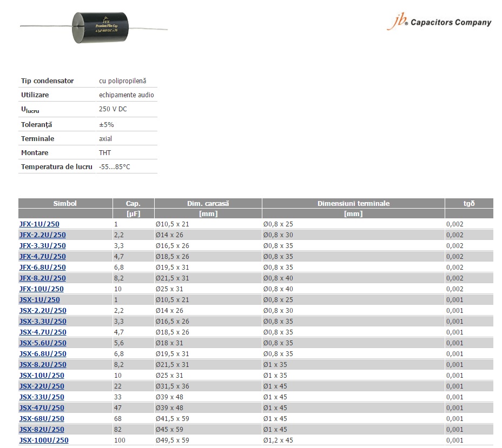Screen dimensions: 502x448
Task: Go to the JSX-22U/250 product
Action: (42, 386)
